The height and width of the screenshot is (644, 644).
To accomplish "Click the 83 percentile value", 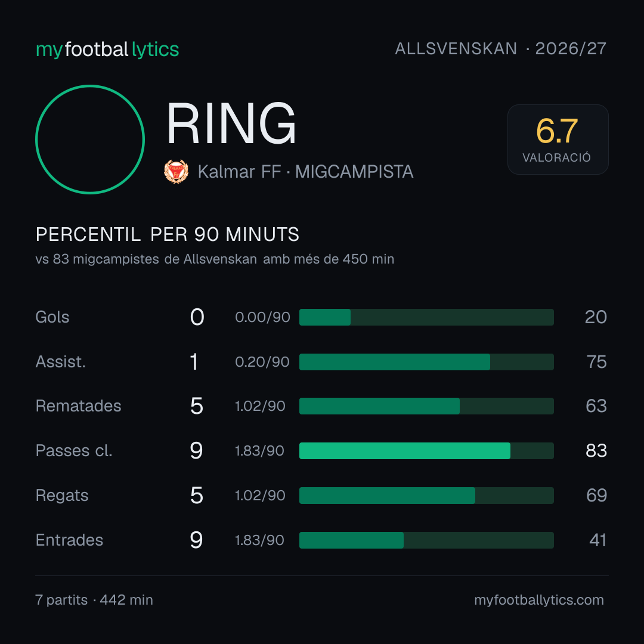I will (596, 451).
